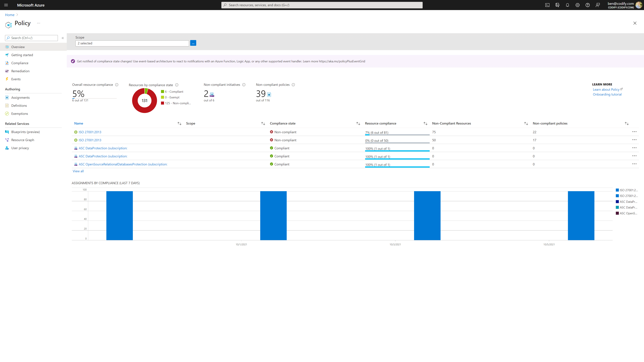Screen dimensions: 644x362
Task: Open the help question mark icon
Action: click(x=587, y=5)
